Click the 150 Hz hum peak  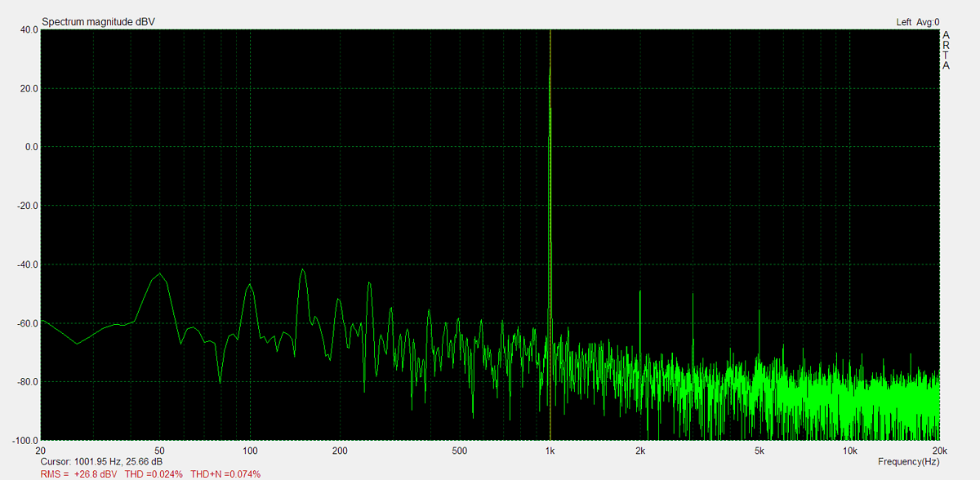303,270
